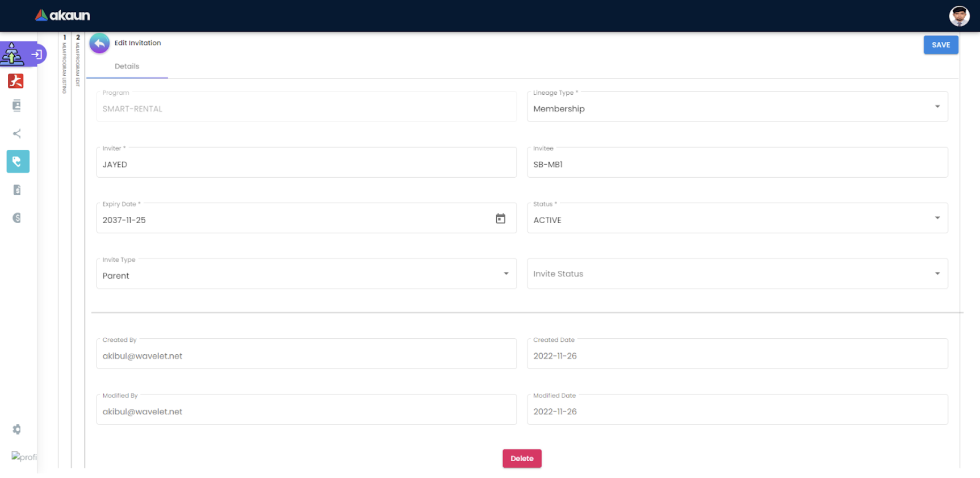Viewport: 980px width, 478px height.
Task: Open the settings gear in the sidebar
Action: point(17,429)
